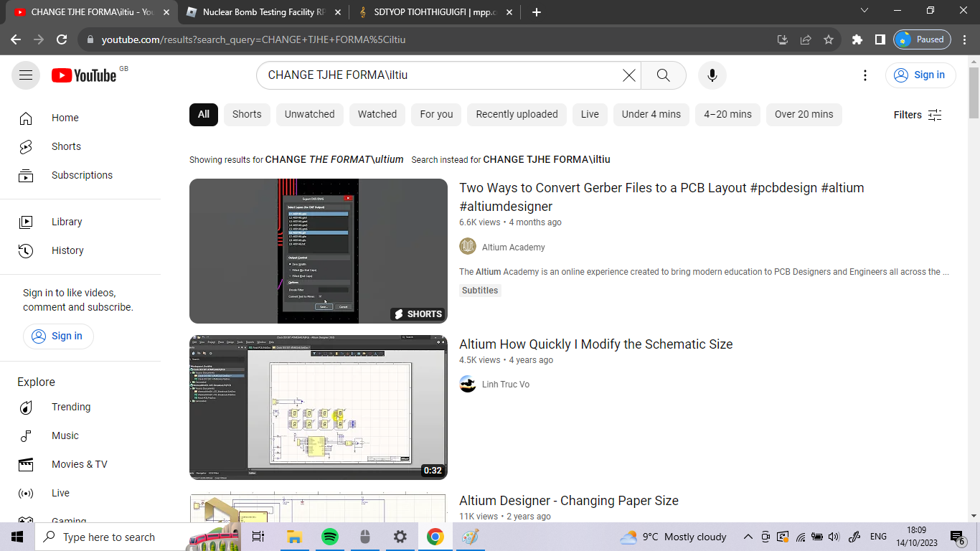Select the 4–20 mins filter chip
980x551 pixels.
(727, 114)
